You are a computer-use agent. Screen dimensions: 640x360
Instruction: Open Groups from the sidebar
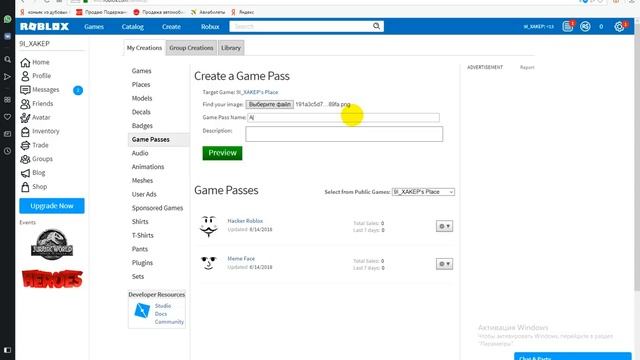[42, 159]
